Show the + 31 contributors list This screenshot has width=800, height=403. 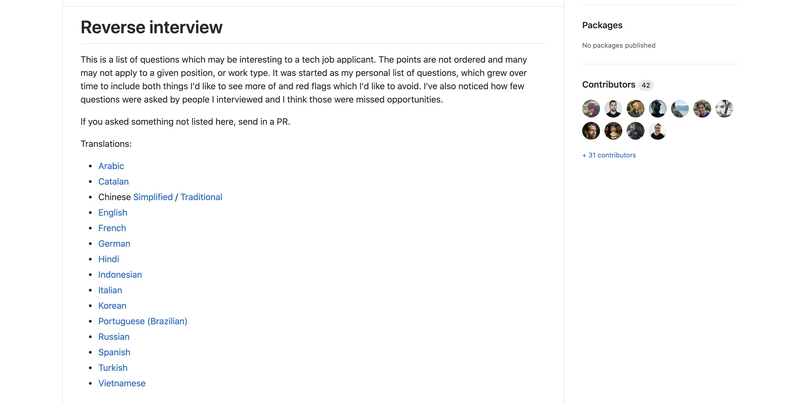609,155
